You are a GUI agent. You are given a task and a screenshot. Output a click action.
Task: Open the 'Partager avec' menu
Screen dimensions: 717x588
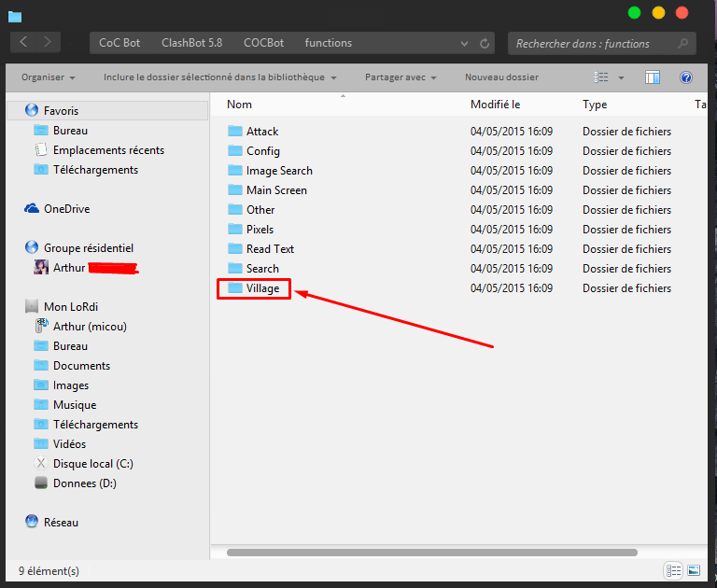click(401, 77)
